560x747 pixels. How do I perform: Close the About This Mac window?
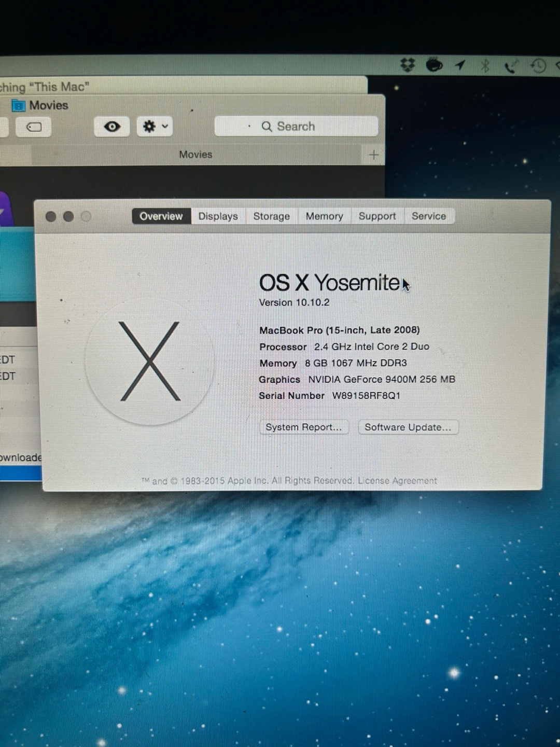point(51,217)
